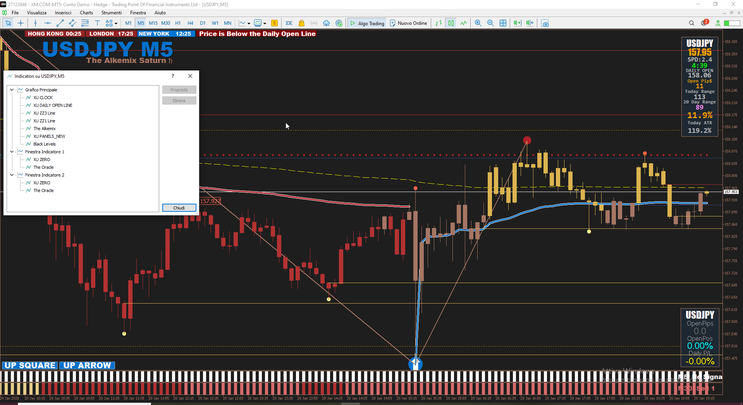Select the text label tool
The image size is (743, 405).
point(97,23)
